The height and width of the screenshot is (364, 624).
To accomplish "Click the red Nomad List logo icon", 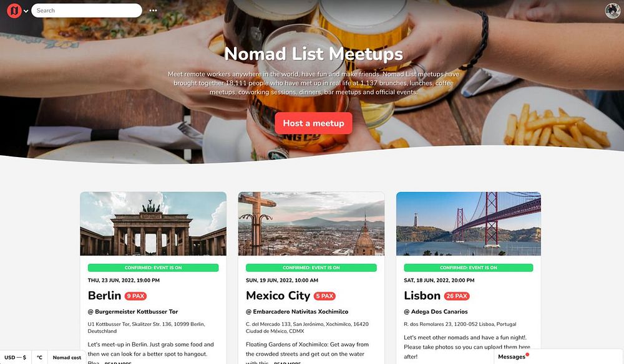I will [x=14, y=11].
